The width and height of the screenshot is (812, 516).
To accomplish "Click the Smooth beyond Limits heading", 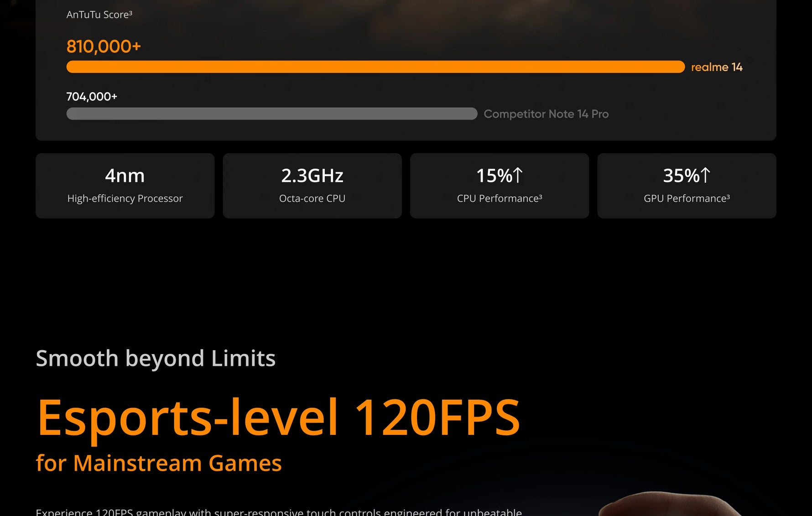I will point(156,358).
